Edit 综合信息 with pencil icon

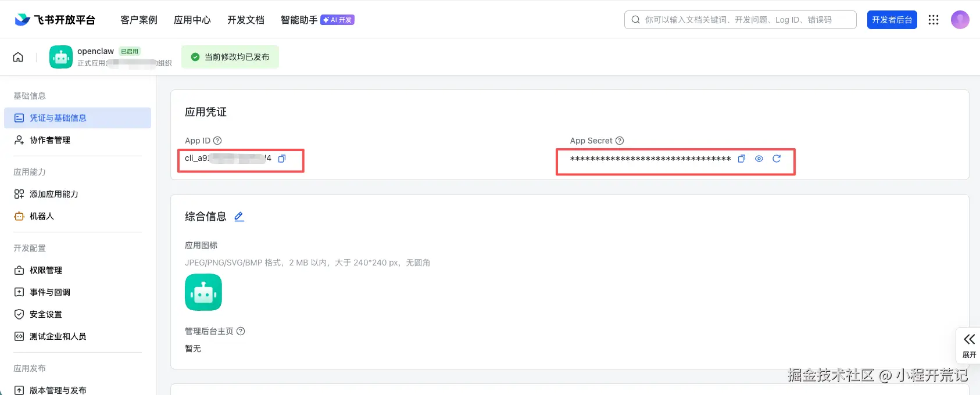tap(239, 217)
